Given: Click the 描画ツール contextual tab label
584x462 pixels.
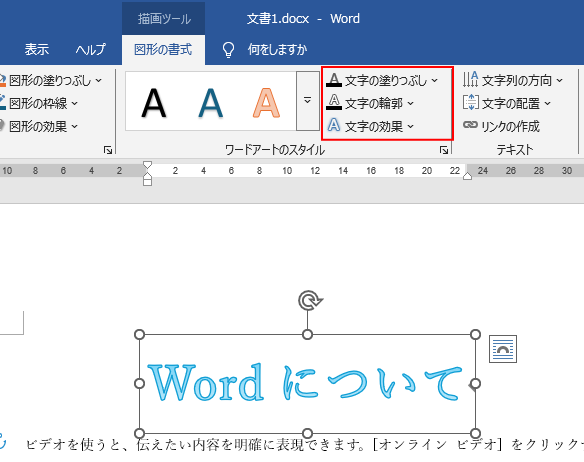Looking at the screenshot, I should pyautogui.click(x=164, y=19).
